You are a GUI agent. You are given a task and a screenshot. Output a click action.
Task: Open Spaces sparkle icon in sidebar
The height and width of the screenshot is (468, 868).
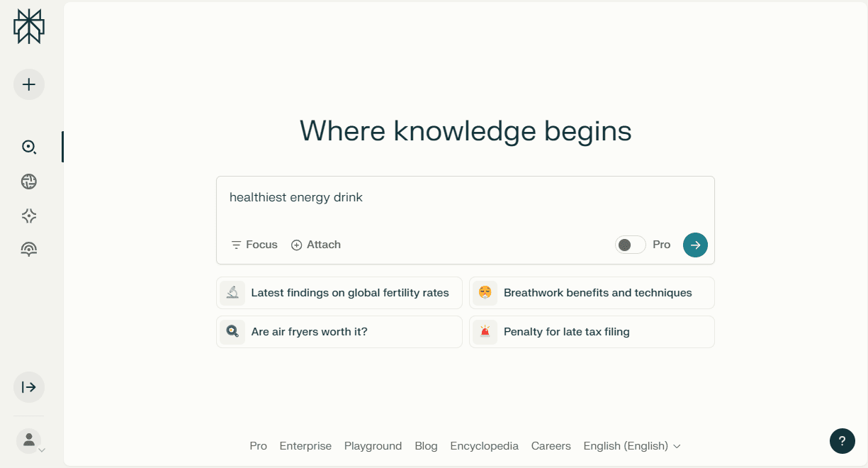(x=29, y=216)
